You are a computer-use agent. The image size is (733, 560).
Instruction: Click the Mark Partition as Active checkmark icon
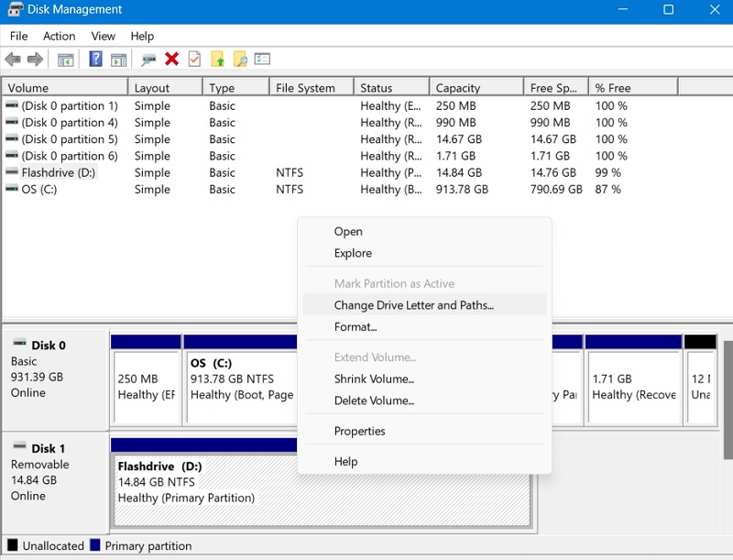pyautogui.click(x=194, y=59)
